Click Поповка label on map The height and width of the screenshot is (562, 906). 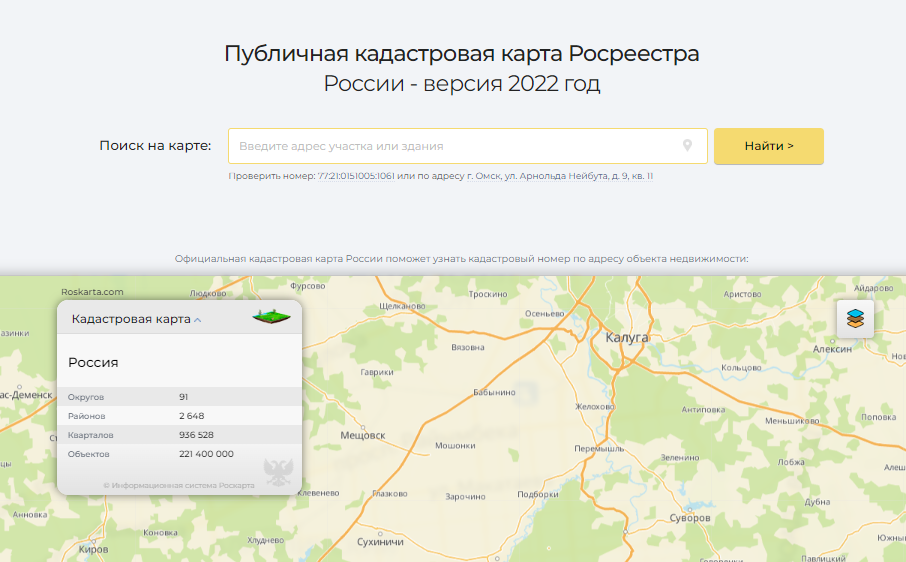point(879,417)
